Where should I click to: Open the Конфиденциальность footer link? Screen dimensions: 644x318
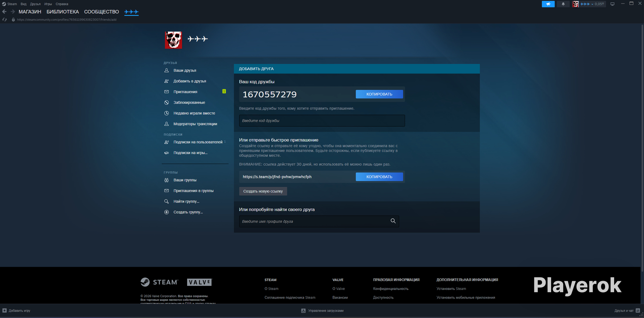pyautogui.click(x=391, y=289)
